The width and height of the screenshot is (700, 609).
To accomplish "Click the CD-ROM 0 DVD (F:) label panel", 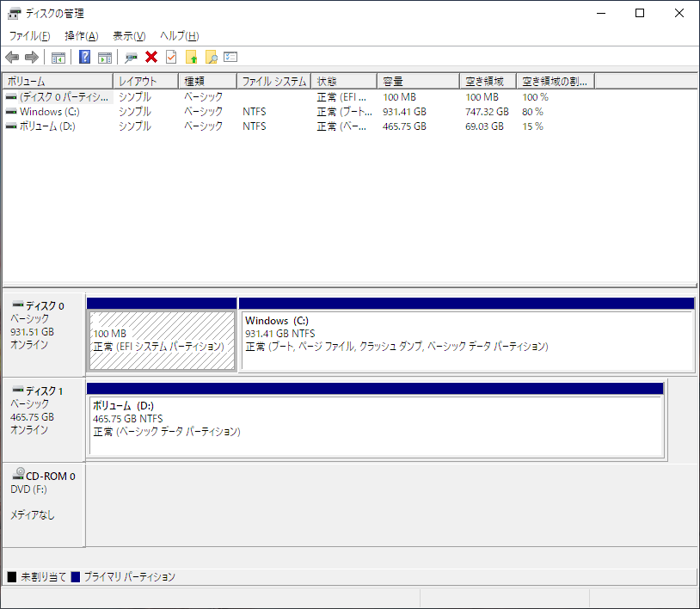I will click(43, 505).
